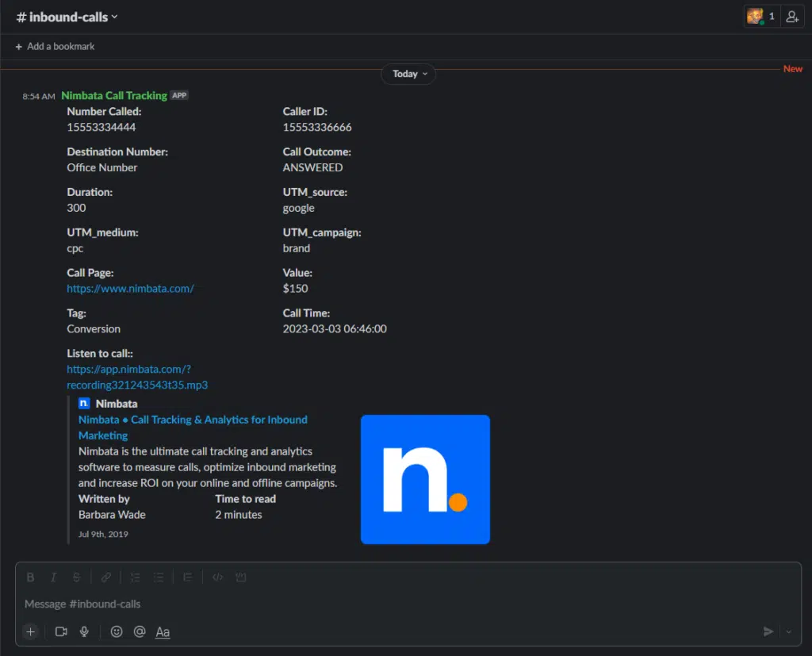Apply blockquote formatting

pyautogui.click(x=188, y=577)
